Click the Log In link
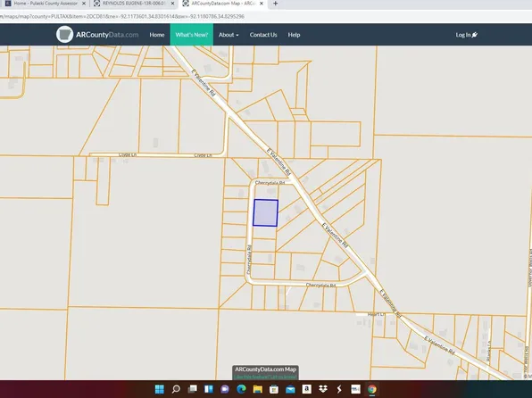This screenshot has height=398, width=532. point(467,35)
